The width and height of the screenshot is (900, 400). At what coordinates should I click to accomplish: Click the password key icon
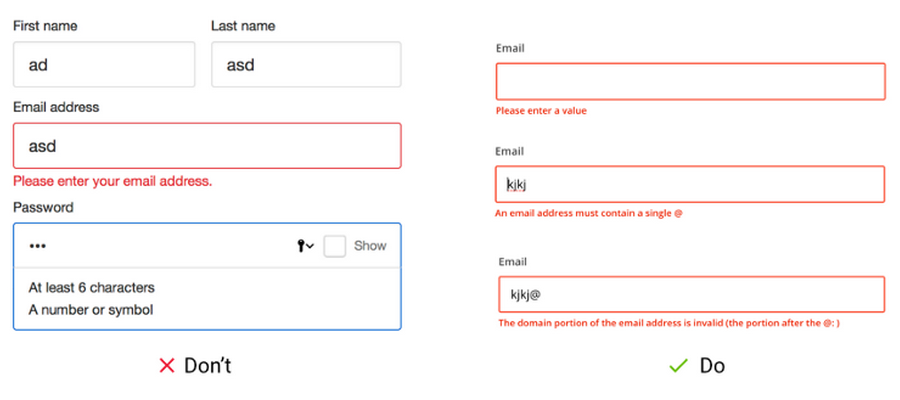point(301,246)
